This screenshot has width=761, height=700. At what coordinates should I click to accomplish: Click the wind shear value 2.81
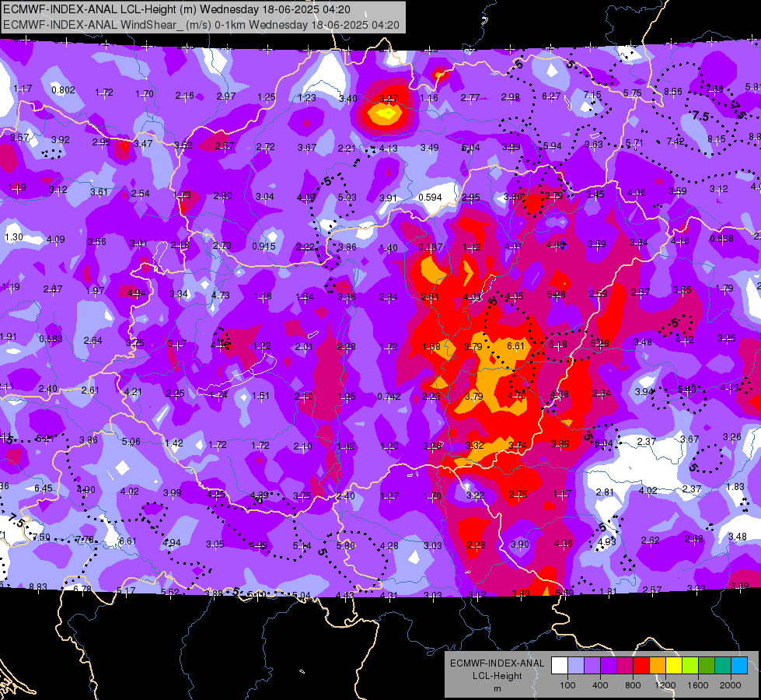[605, 492]
